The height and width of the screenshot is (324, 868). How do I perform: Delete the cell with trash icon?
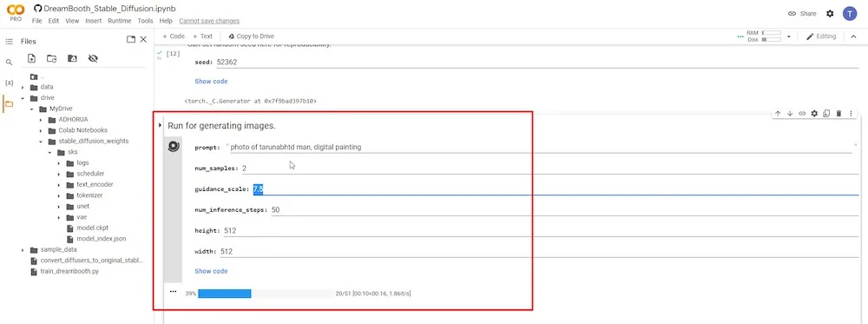coord(838,114)
